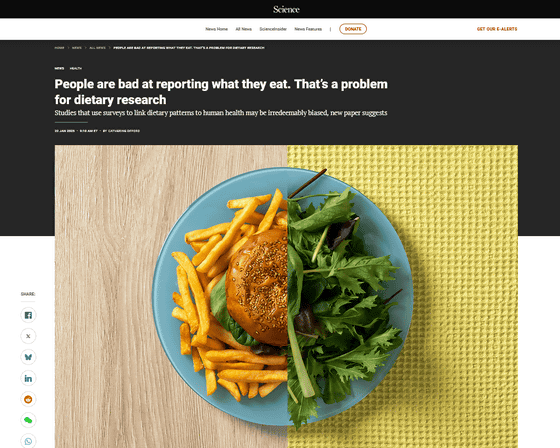Click the Donate button
The height and width of the screenshot is (448, 560).
click(x=353, y=29)
